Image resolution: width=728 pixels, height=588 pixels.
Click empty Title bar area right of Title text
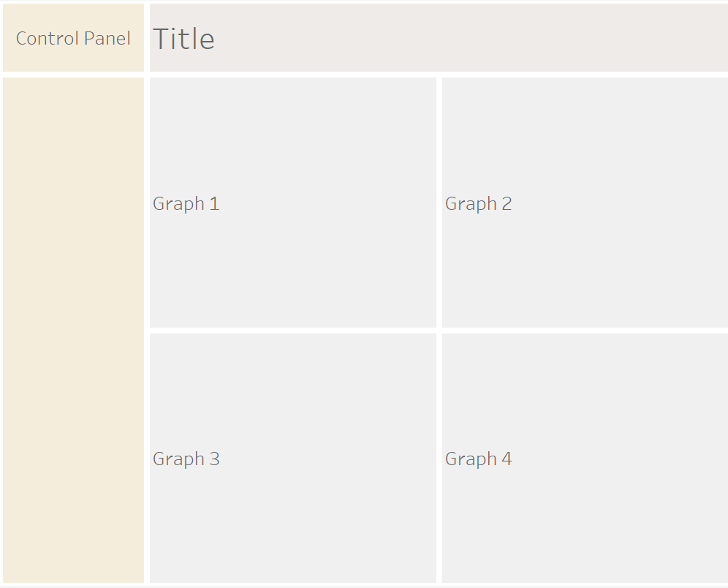tap(468, 38)
